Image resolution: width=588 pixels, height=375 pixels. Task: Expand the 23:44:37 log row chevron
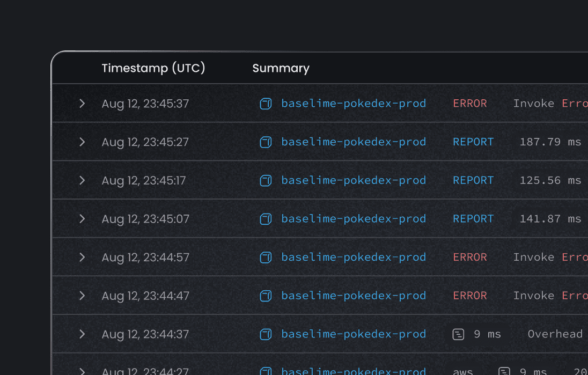(82, 334)
